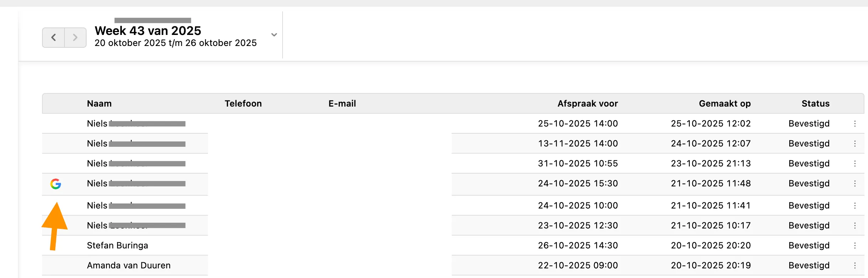This screenshot has height=278, width=868.
Task: Sort by Status column header
Action: [815, 104]
